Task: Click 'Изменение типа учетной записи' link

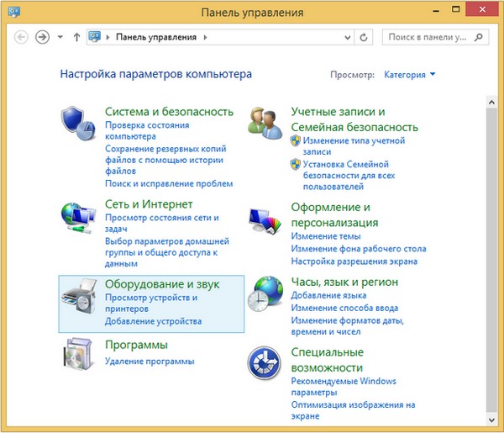Action: 354,146
